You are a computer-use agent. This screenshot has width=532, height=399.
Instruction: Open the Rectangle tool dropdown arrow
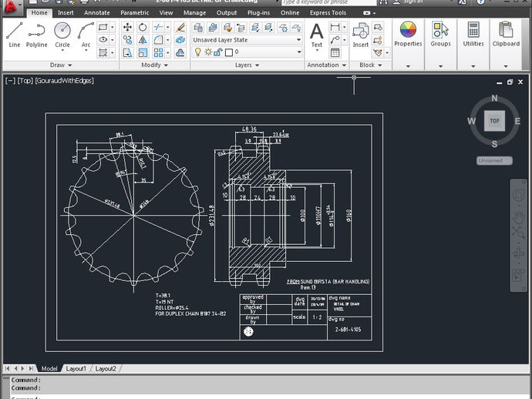pyautogui.click(x=113, y=27)
